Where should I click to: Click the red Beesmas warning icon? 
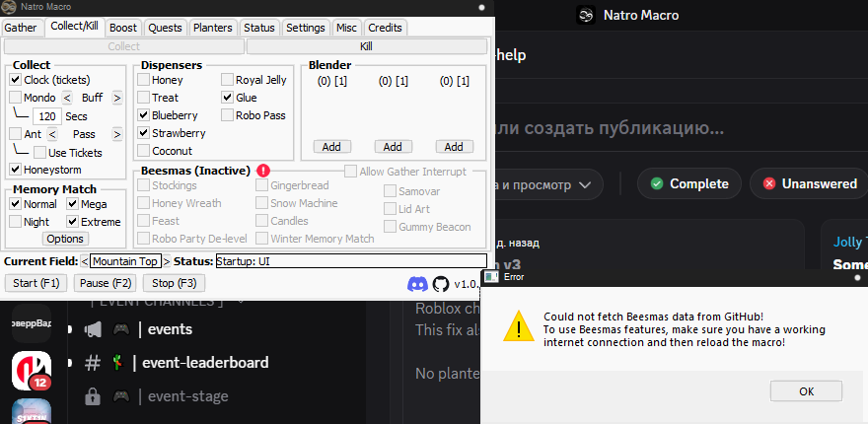(263, 171)
